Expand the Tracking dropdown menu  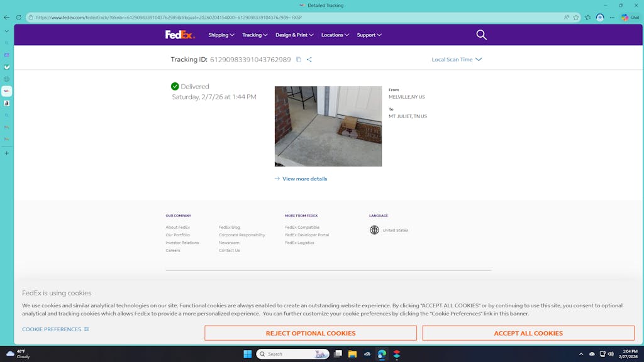pos(255,35)
